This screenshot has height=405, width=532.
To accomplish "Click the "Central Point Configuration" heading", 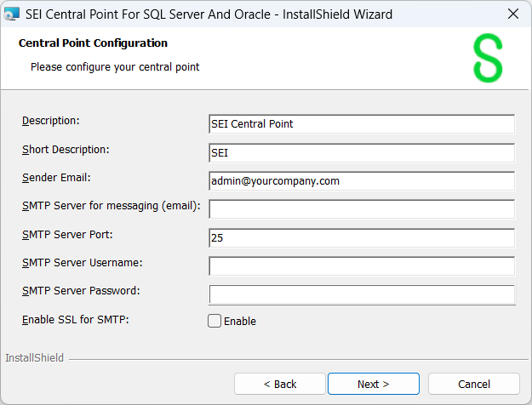I will (x=93, y=43).
